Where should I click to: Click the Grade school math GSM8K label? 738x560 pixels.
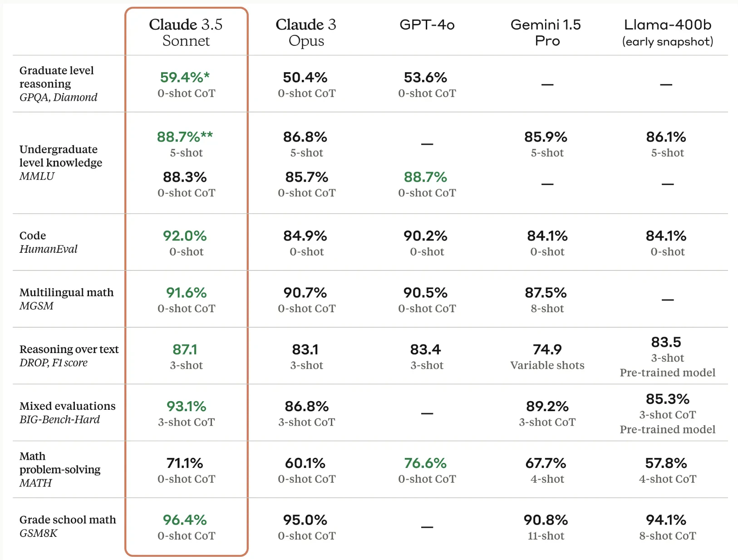[68, 526]
